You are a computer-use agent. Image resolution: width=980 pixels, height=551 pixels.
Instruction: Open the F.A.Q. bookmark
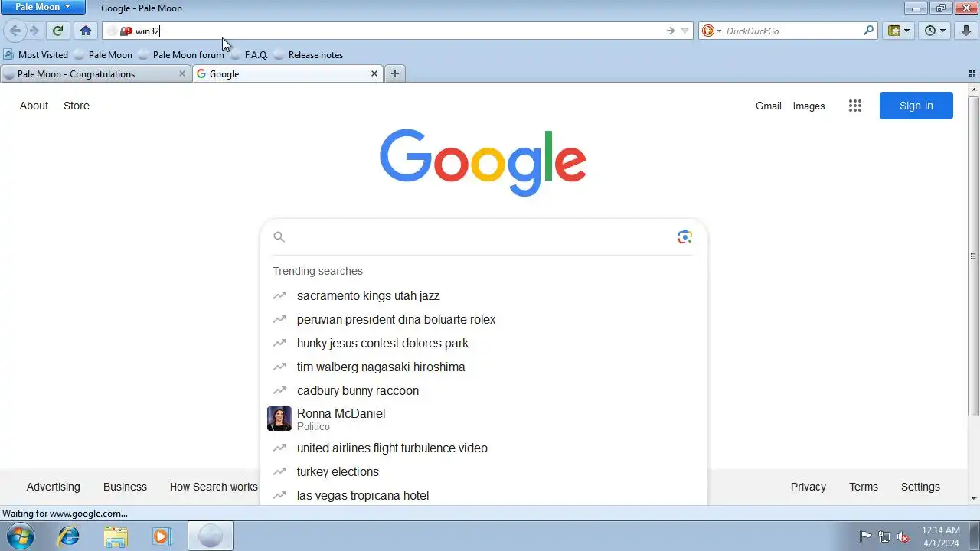(249, 55)
